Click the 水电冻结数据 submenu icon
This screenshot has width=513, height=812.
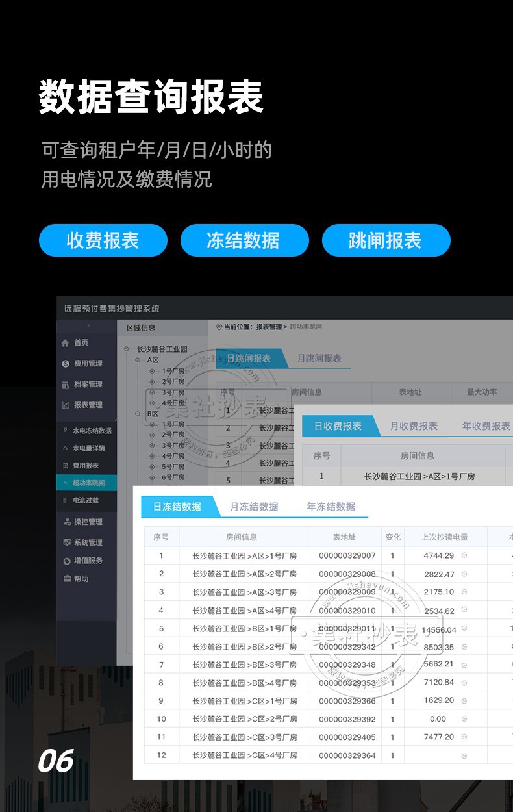[65, 431]
